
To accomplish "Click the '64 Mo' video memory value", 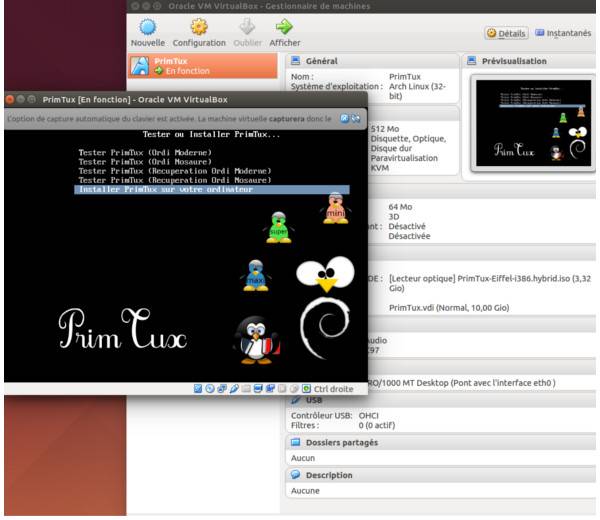I will [x=400, y=207].
